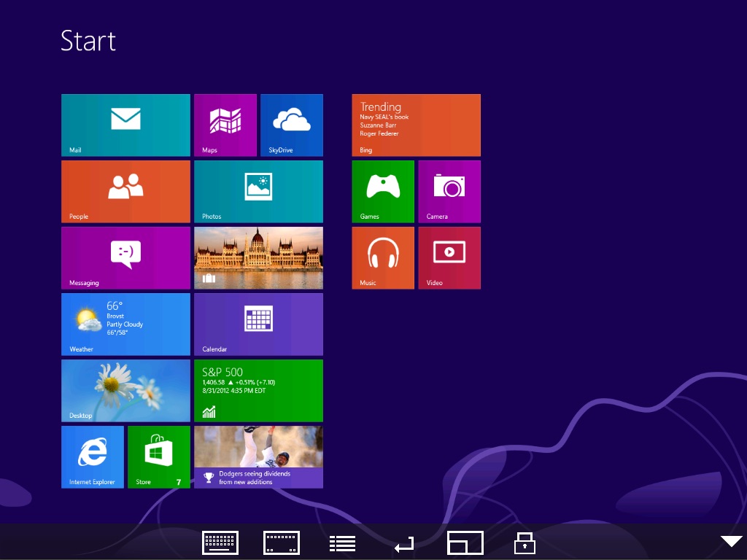
Task: Open the Store tile
Action: [158, 457]
